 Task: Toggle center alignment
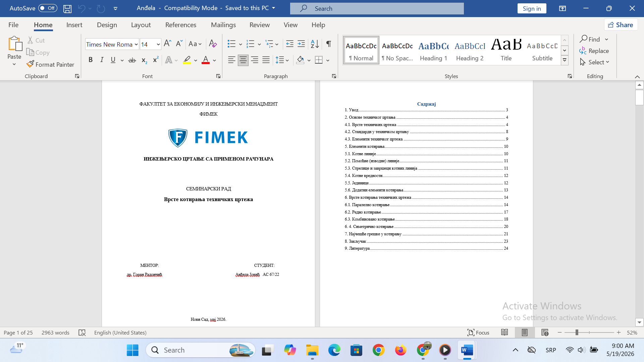[243, 60]
